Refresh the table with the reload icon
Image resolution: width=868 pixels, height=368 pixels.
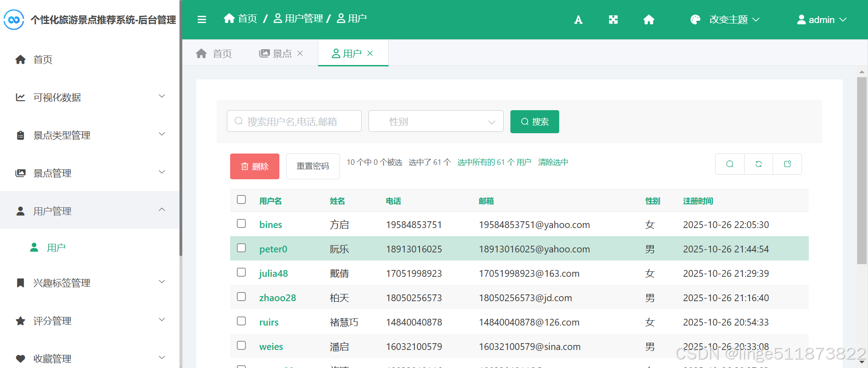pos(759,164)
